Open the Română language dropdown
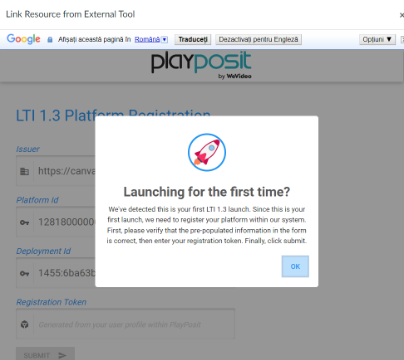Image resolution: width=404 pixels, height=360 pixels. click(x=151, y=39)
